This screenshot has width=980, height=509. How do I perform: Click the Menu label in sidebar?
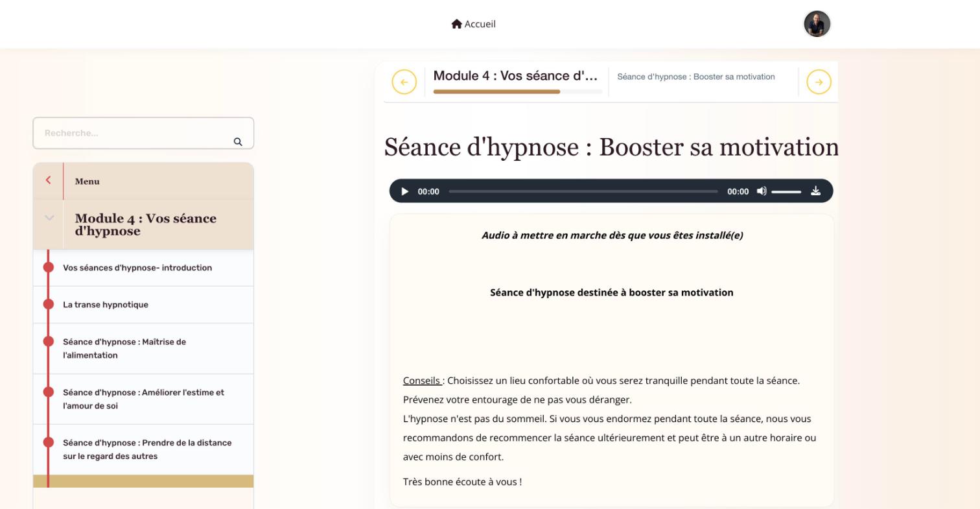click(87, 182)
